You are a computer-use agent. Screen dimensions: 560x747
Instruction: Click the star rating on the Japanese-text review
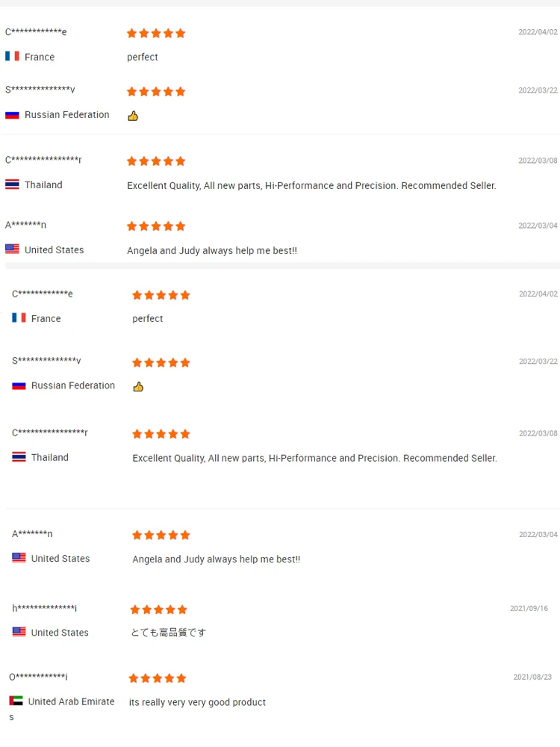point(158,610)
